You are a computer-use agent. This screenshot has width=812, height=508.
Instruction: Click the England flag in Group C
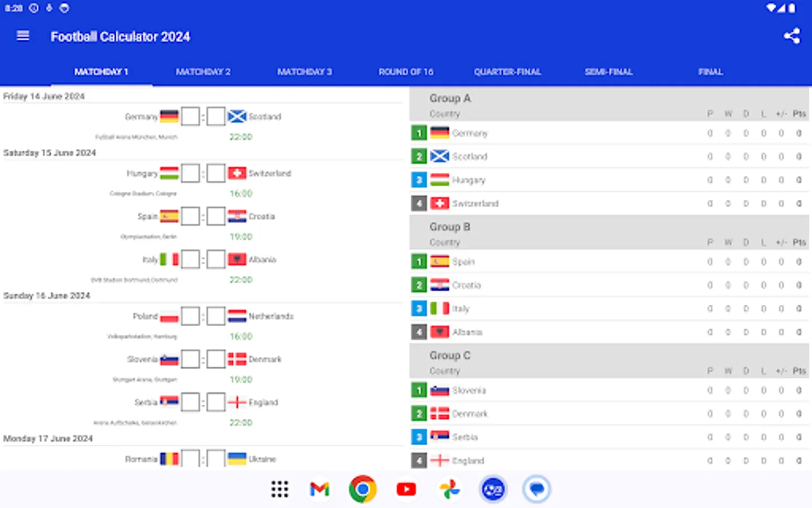[x=439, y=461]
